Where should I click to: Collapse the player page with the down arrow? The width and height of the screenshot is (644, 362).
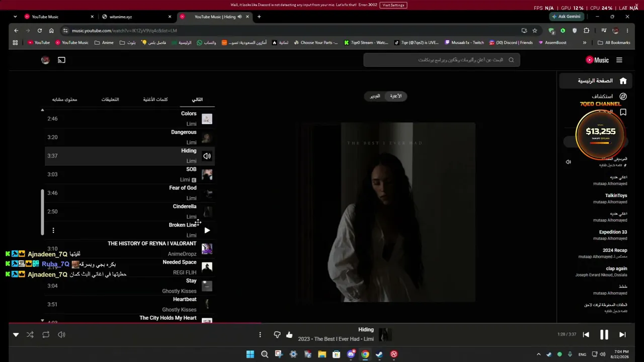pos(16,334)
